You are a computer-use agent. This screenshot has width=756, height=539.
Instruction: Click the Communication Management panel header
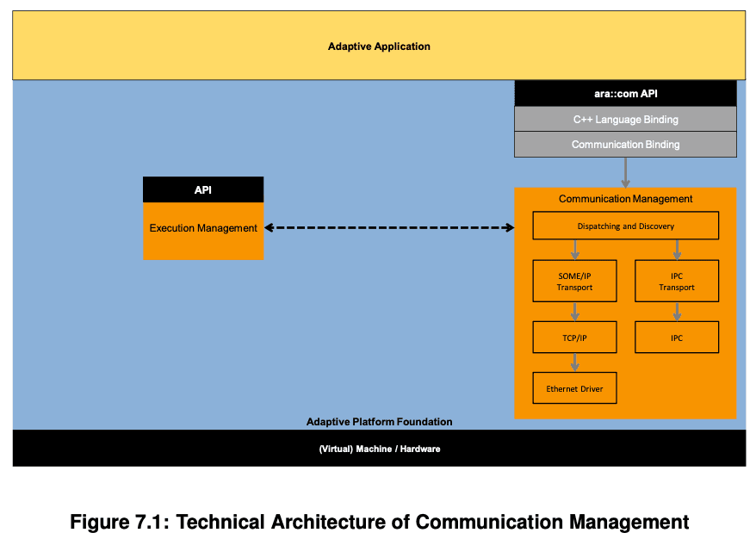626,199
